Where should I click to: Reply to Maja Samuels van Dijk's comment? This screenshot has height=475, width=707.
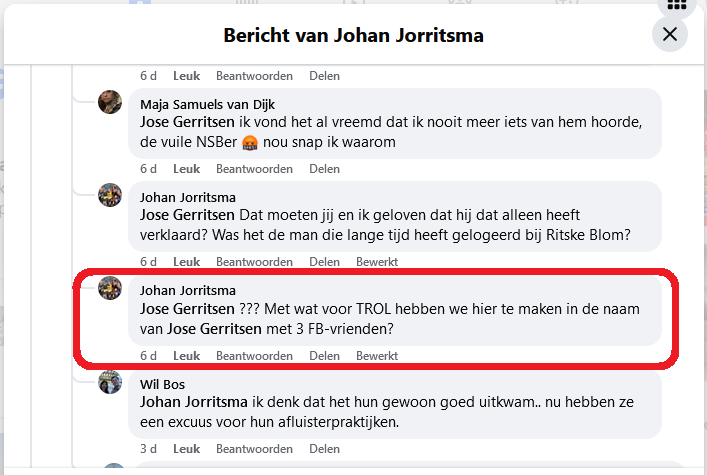254,169
